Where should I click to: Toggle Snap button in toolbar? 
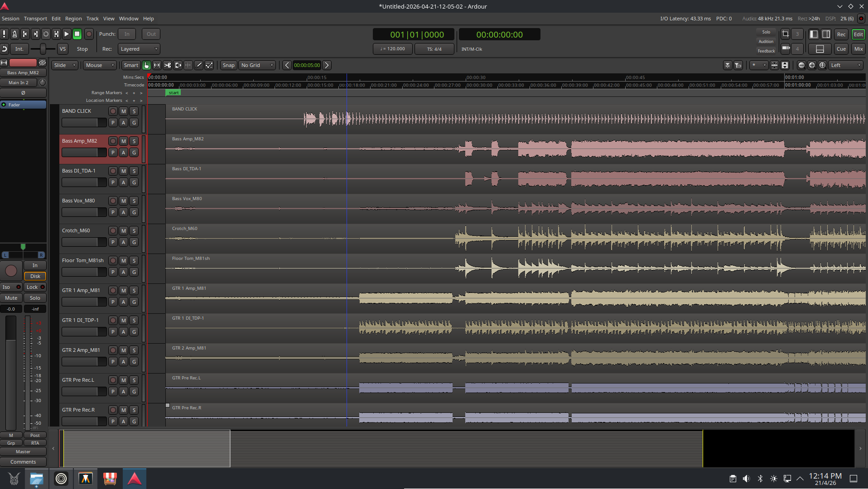click(x=228, y=65)
